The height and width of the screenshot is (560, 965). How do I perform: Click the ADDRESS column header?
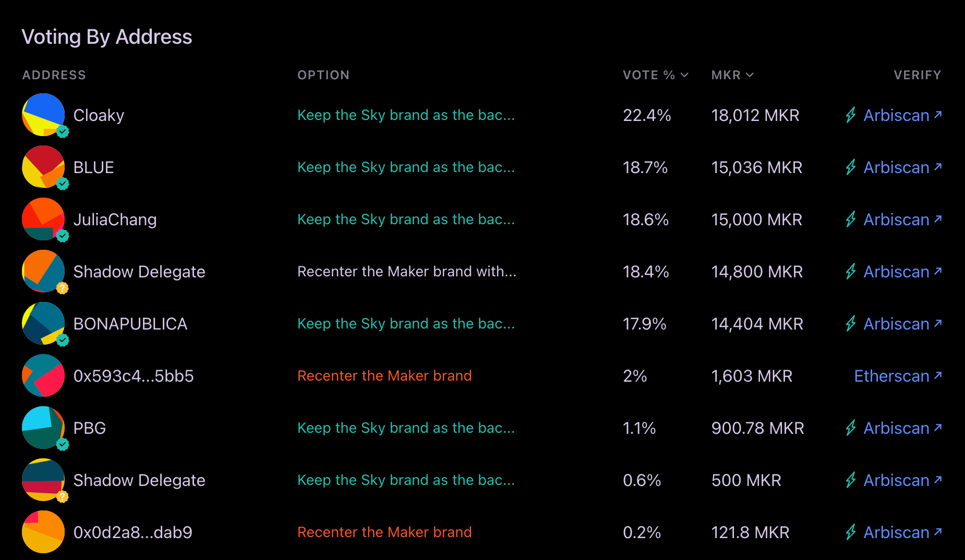coord(54,75)
